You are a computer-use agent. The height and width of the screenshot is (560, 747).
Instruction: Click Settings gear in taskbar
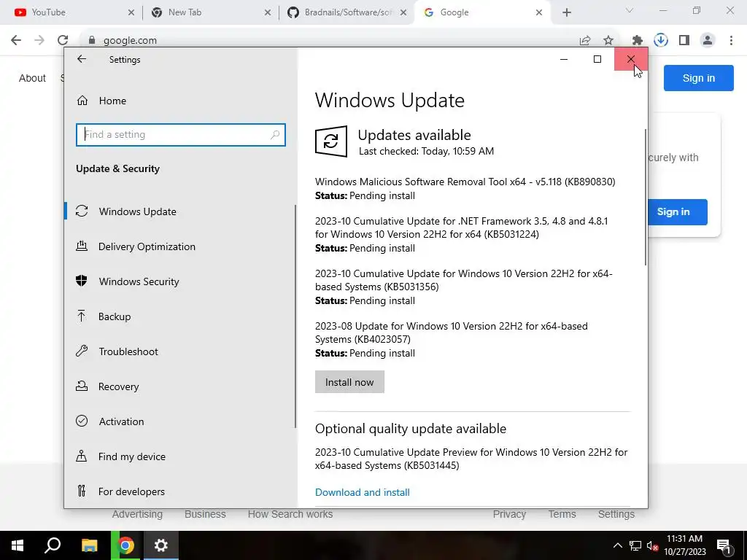[x=161, y=545]
